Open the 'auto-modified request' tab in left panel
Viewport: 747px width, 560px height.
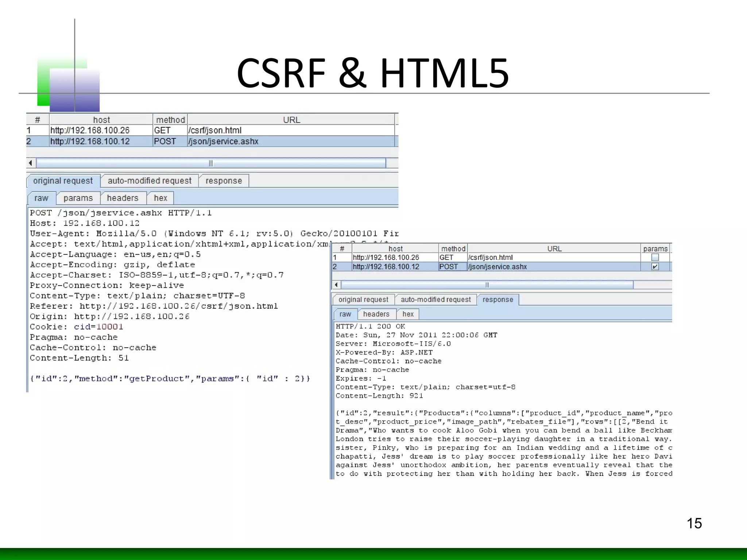[150, 181]
